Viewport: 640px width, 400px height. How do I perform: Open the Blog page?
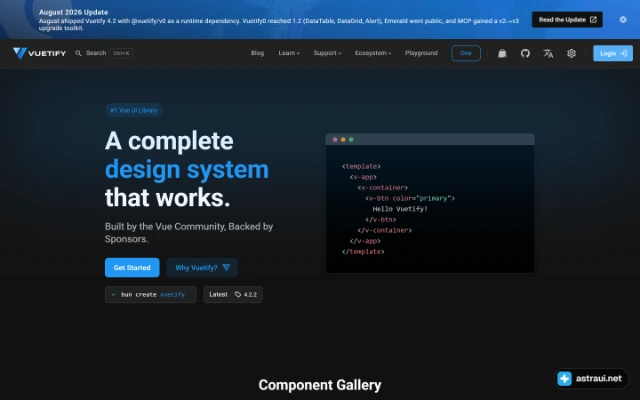(x=257, y=53)
